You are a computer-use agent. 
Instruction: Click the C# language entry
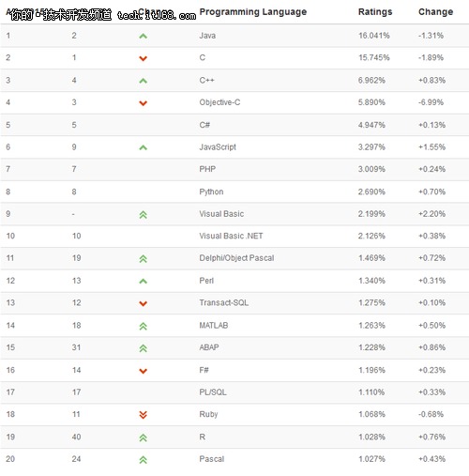[204, 125]
